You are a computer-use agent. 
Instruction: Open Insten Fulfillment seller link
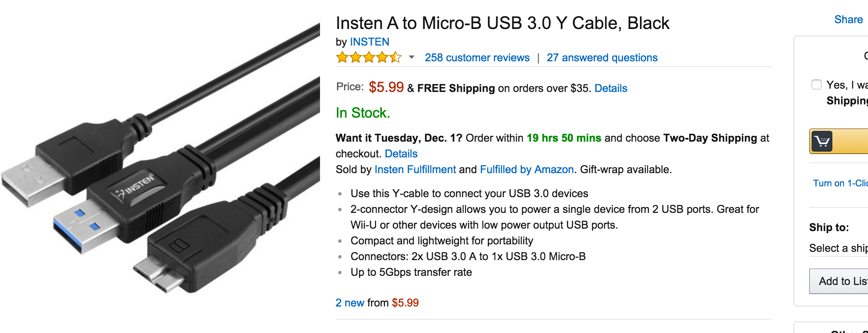click(x=415, y=169)
